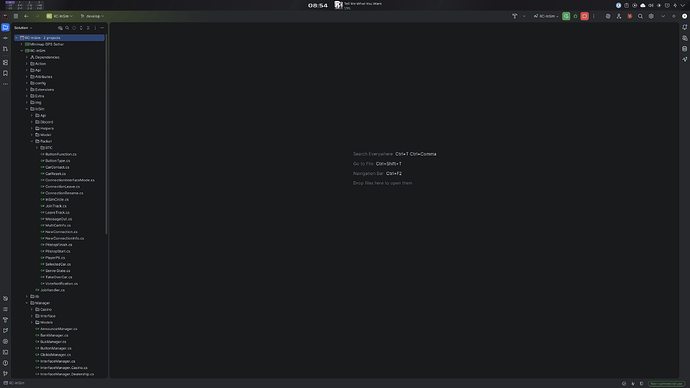Screen dimensions: 690x388
Task: Navigate back with the left arrow
Action: point(26,16)
